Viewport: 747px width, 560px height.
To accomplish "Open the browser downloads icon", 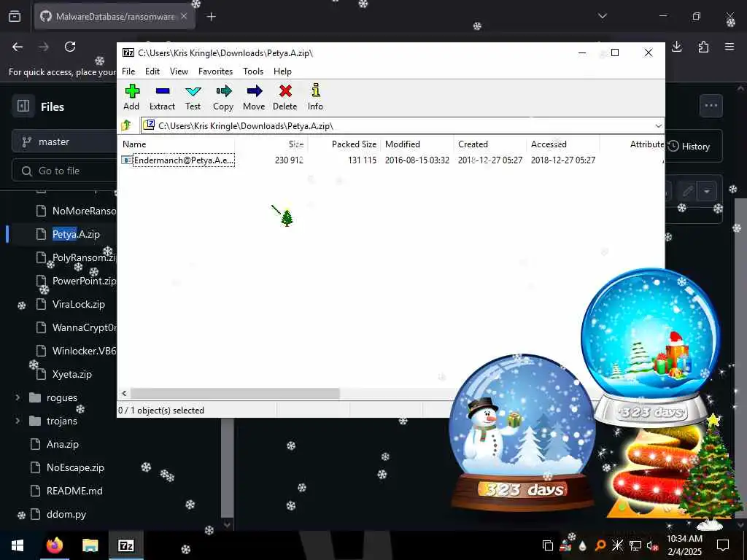I will [676, 47].
